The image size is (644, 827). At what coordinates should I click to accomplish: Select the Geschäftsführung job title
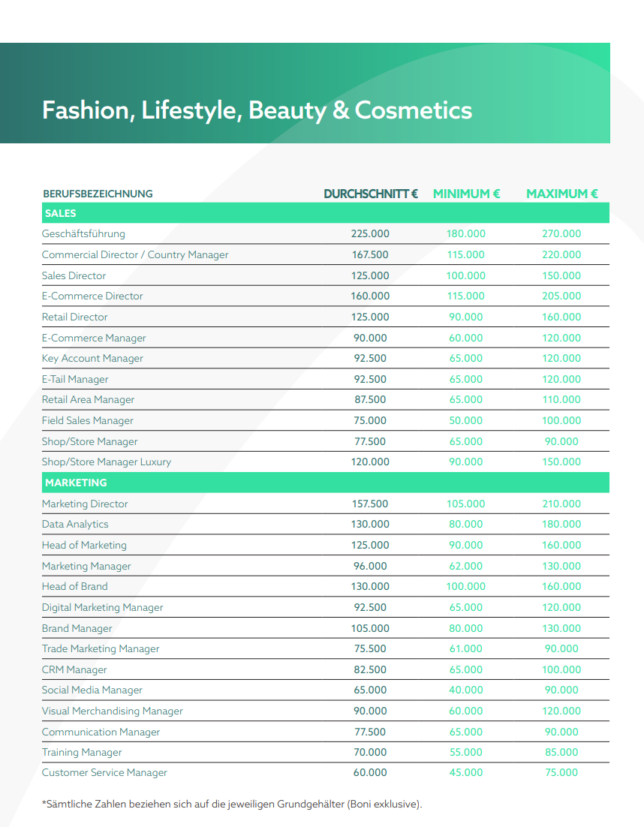[83, 233]
